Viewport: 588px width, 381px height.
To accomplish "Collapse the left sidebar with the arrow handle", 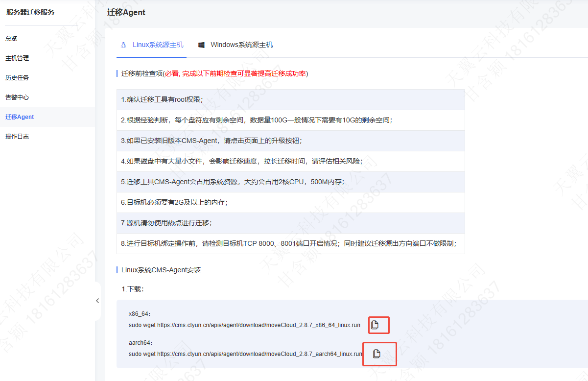I will (97, 301).
